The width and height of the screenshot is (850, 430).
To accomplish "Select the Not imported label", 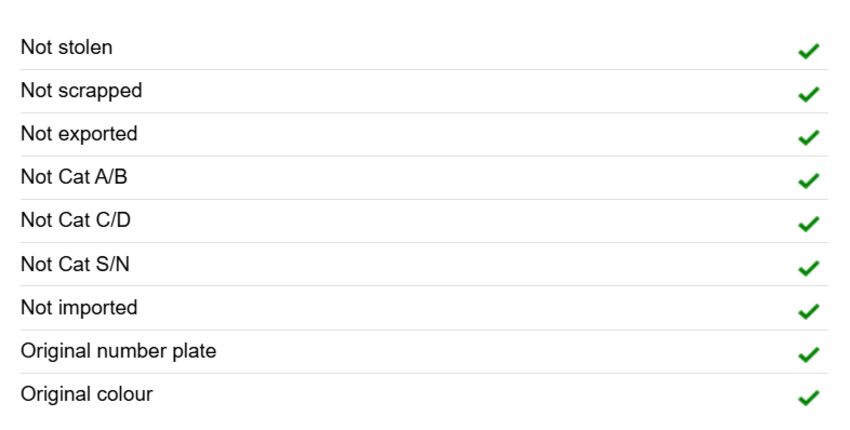I will click(79, 307).
